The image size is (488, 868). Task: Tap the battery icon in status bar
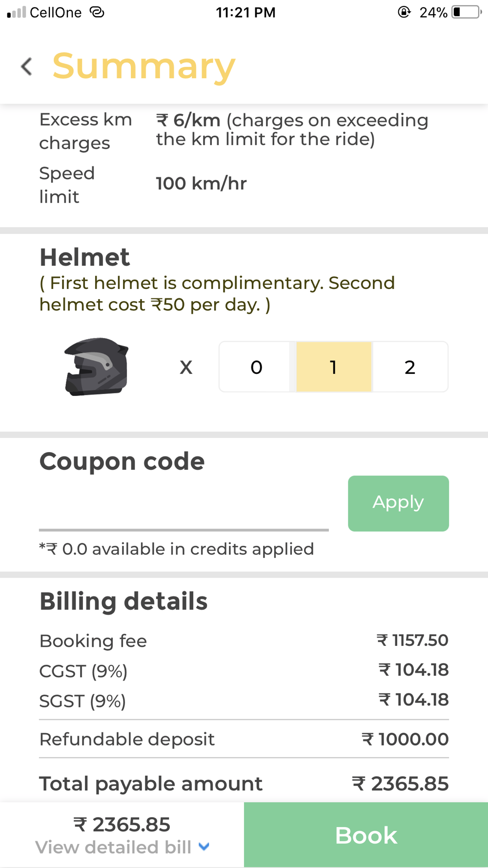[467, 12]
